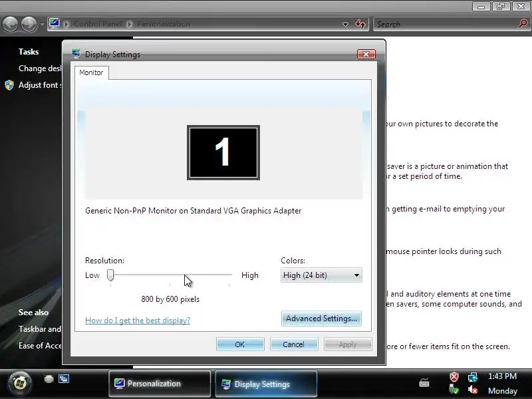This screenshot has width=532, height=399.
Task: Open 'Change desktop icons' task link
Action: pos(40,68)
